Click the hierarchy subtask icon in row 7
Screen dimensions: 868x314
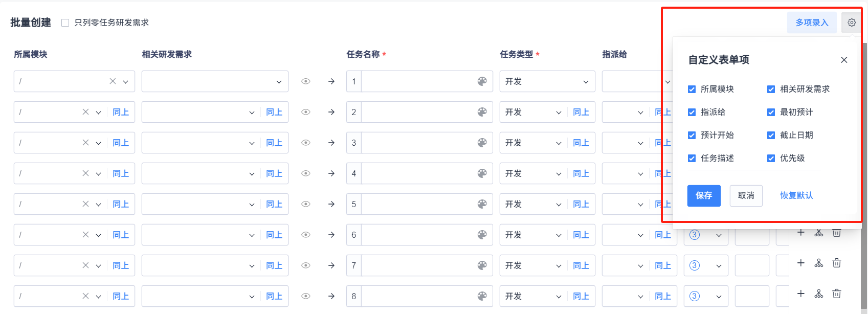pyautogui.click(x=819, y=263)
